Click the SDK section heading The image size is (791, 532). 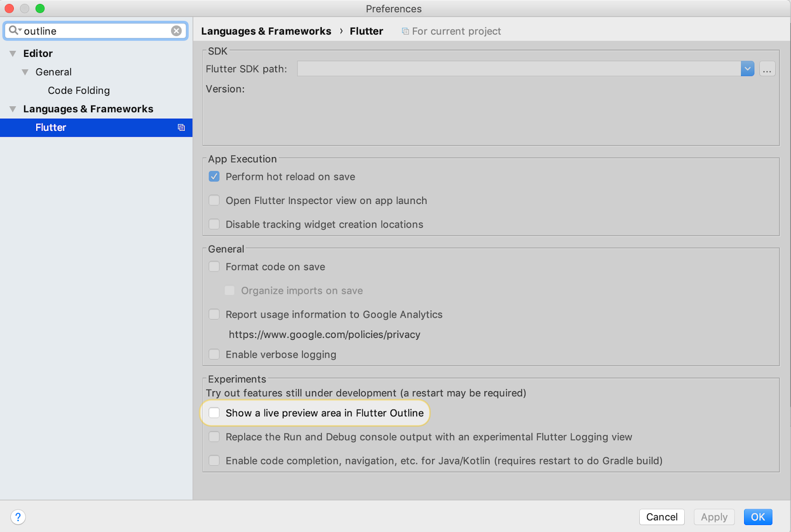click(218, 51)
